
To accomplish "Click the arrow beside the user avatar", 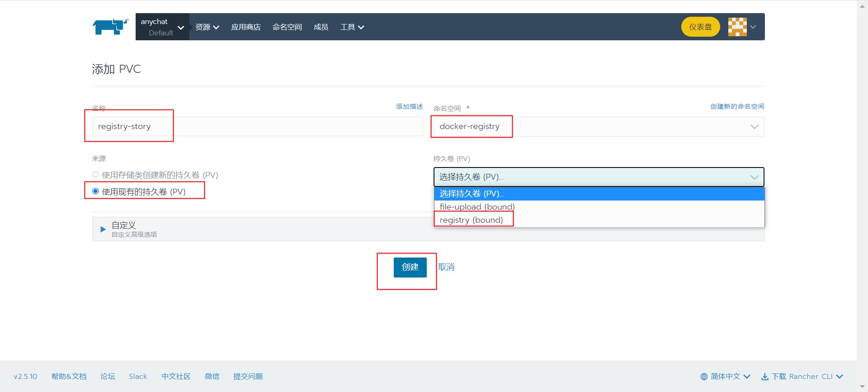I will 753,27.
